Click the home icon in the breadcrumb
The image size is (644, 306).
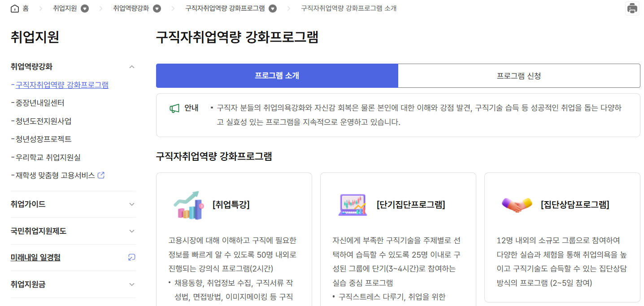(x=14, y=8)
